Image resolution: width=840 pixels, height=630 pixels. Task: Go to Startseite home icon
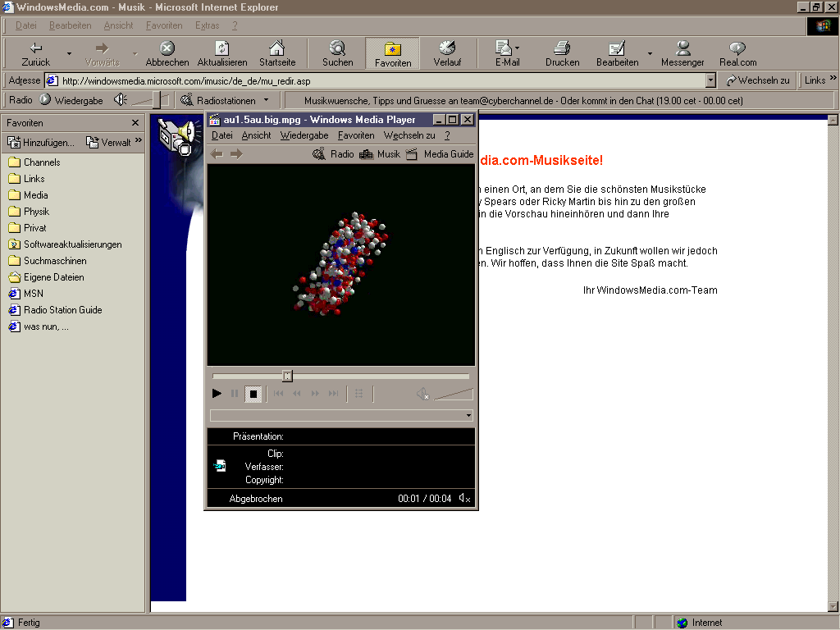[x=277, y=53]
